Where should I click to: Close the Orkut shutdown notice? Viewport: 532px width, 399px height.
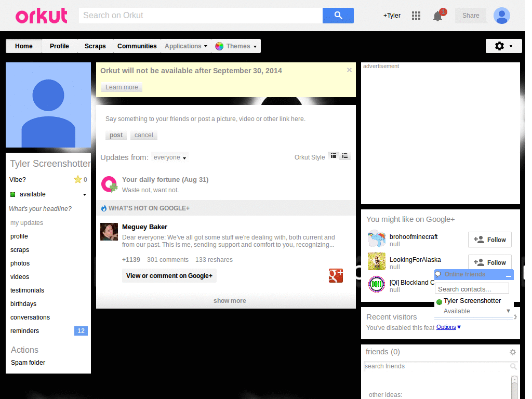(349, 70)
